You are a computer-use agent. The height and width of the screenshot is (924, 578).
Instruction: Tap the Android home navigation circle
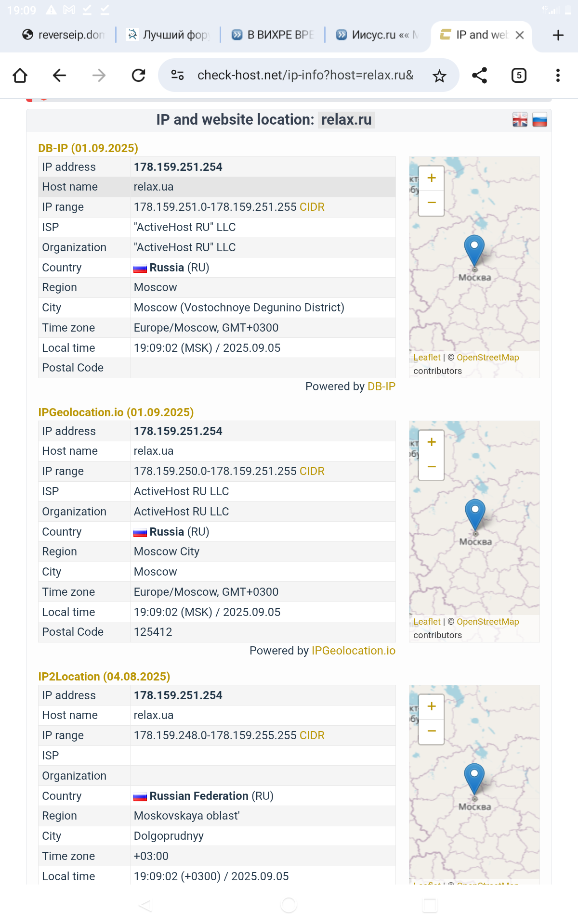pos(289,905)
